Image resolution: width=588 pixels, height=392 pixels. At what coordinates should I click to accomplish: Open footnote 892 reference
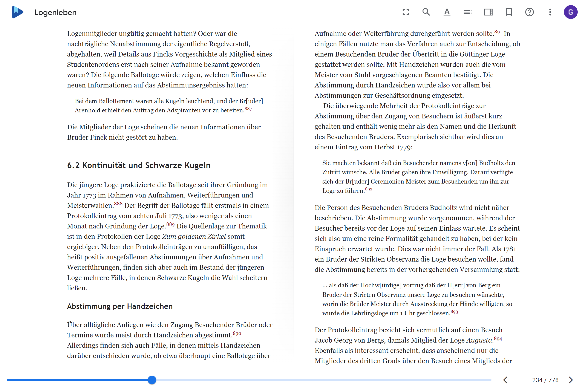coord(369,189)
